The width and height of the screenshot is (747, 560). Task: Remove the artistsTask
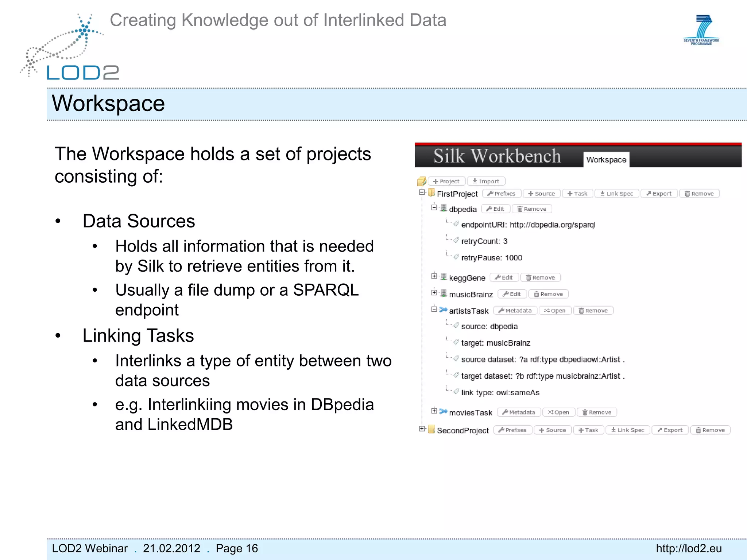(x=593, y=311)
